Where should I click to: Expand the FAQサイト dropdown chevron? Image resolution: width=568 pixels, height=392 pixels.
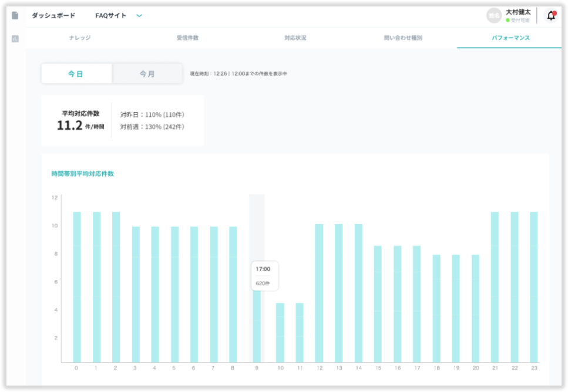139,16
